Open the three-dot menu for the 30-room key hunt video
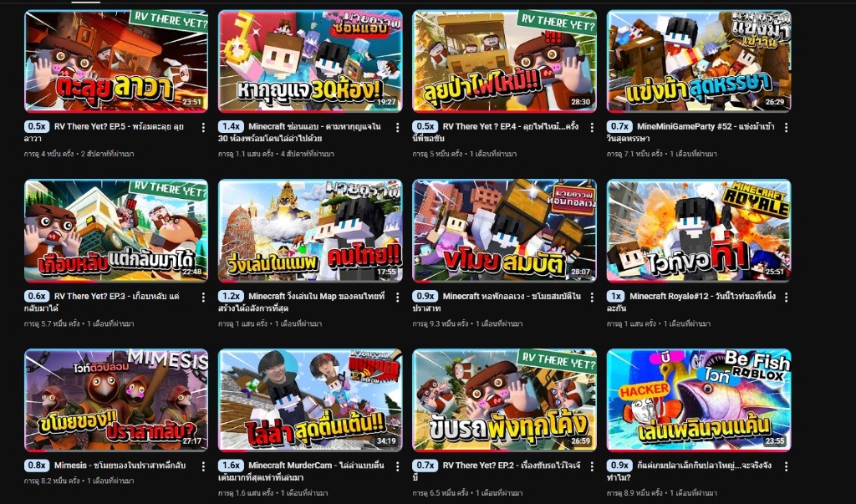 coord(397,127)
